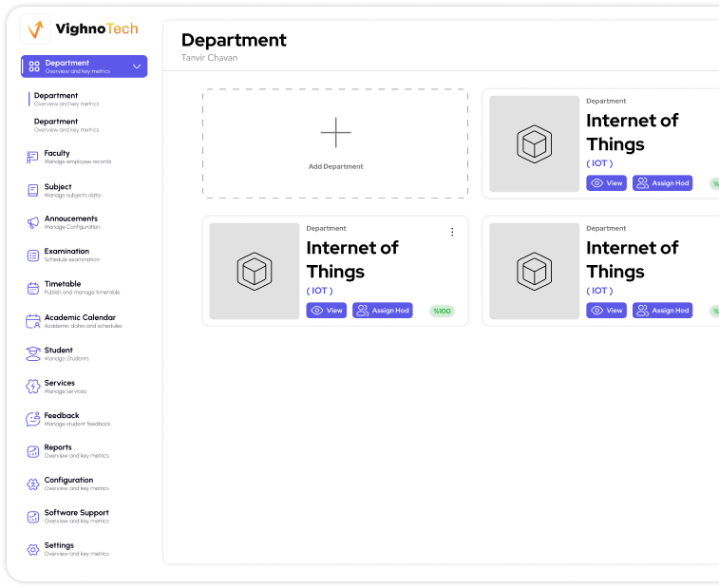Click the Settings gear icon

[33, 549]
